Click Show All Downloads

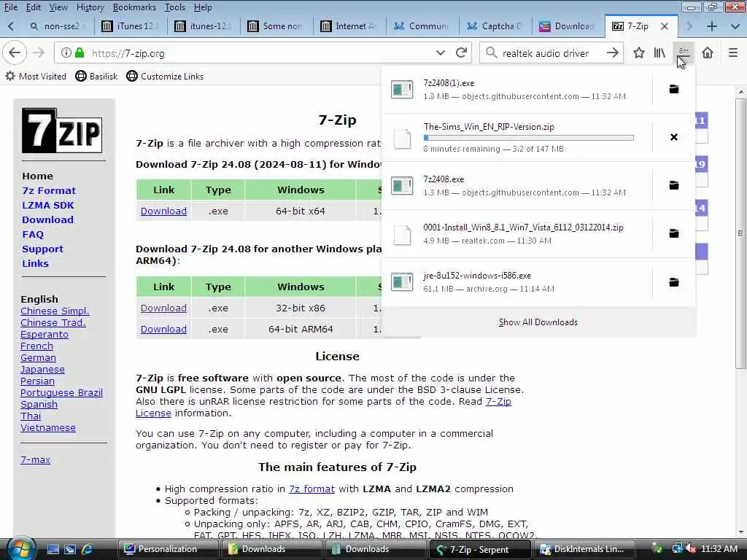[x=538, y=322]
